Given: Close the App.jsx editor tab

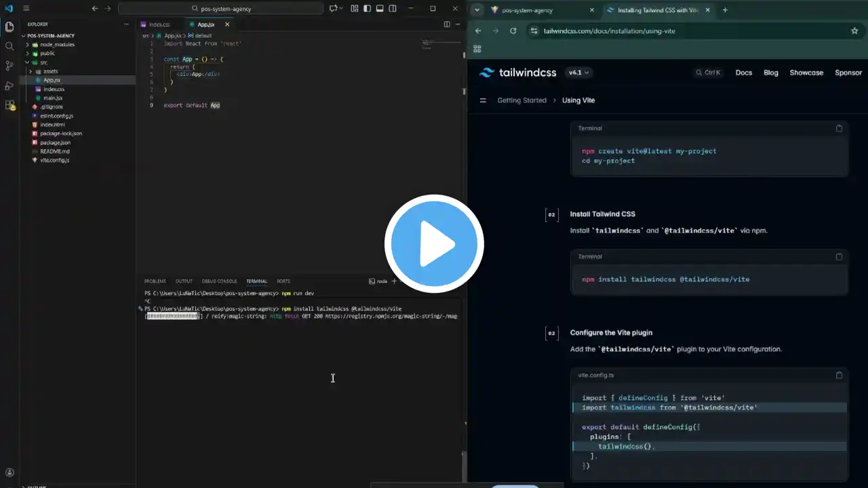Looking at the screenshot, I should [227, 24].
